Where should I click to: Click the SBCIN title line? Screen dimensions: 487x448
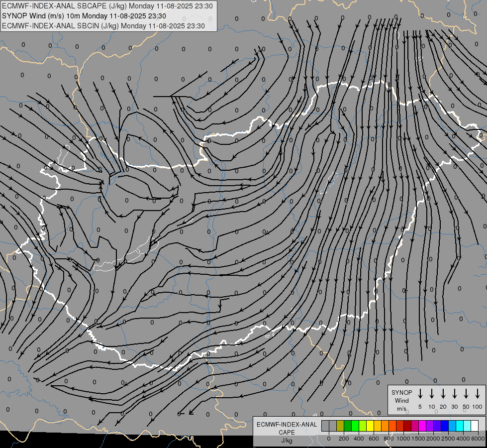(x=103, y=26)
